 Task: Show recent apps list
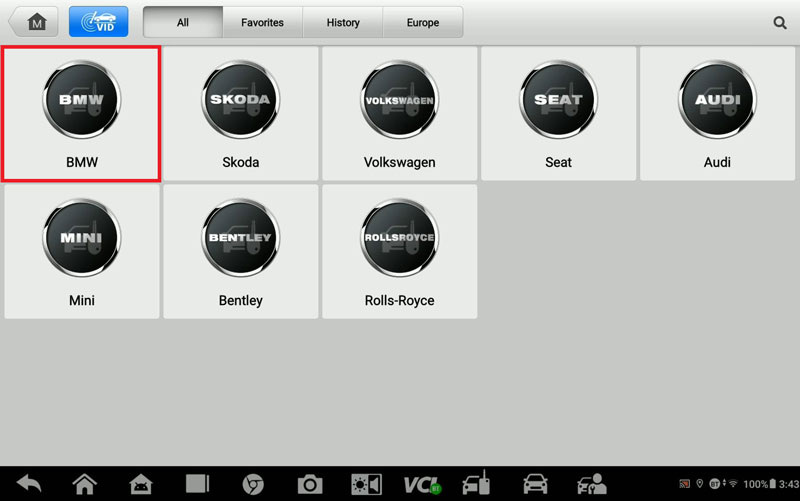[197, 484]
